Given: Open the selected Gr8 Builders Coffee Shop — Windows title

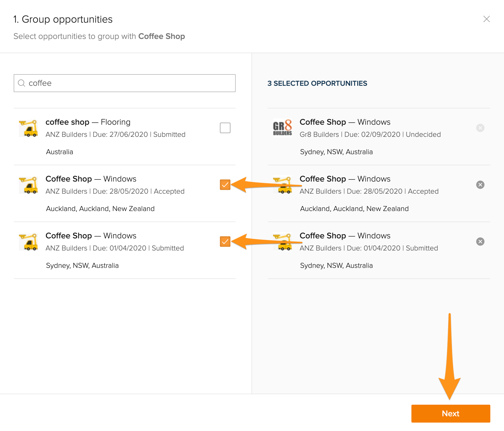Looking at the screenshot, I should point(345,122).
